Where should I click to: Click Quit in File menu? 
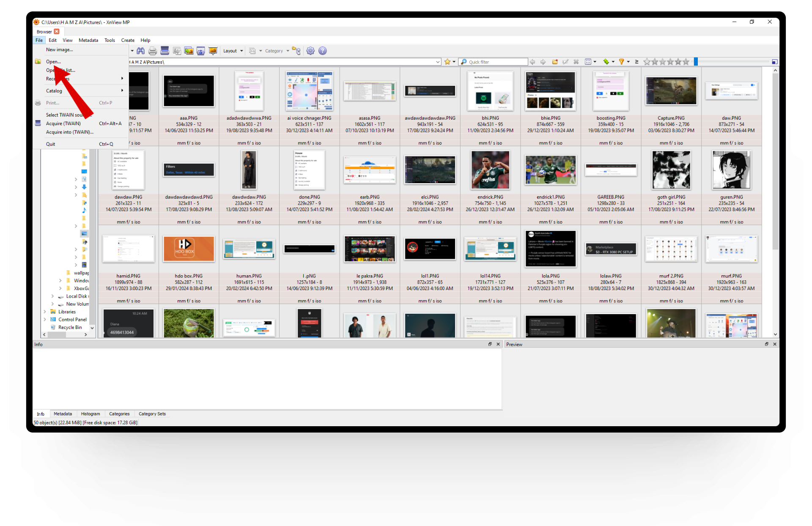pyautogui.click(x=50, y=144)
